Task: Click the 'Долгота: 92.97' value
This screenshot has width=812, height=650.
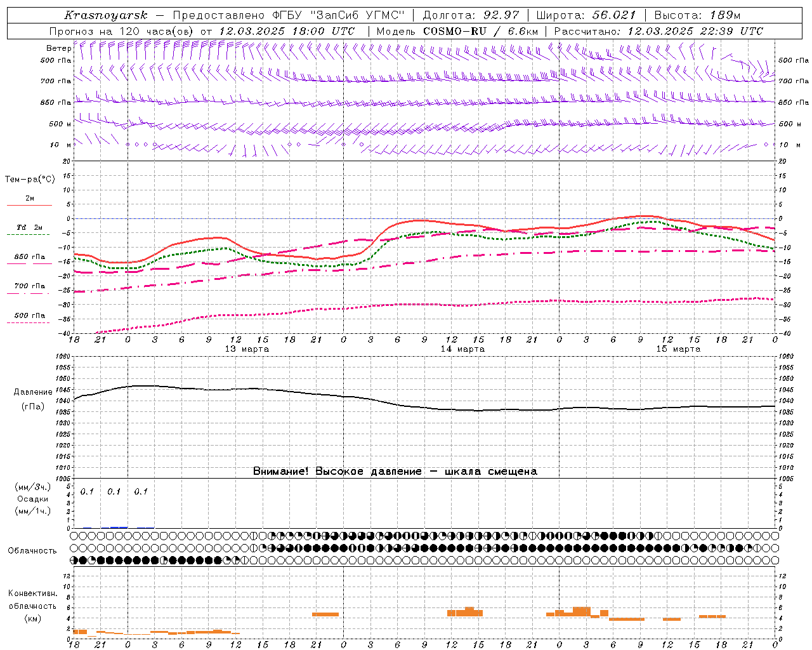Action: coord(471,15)
